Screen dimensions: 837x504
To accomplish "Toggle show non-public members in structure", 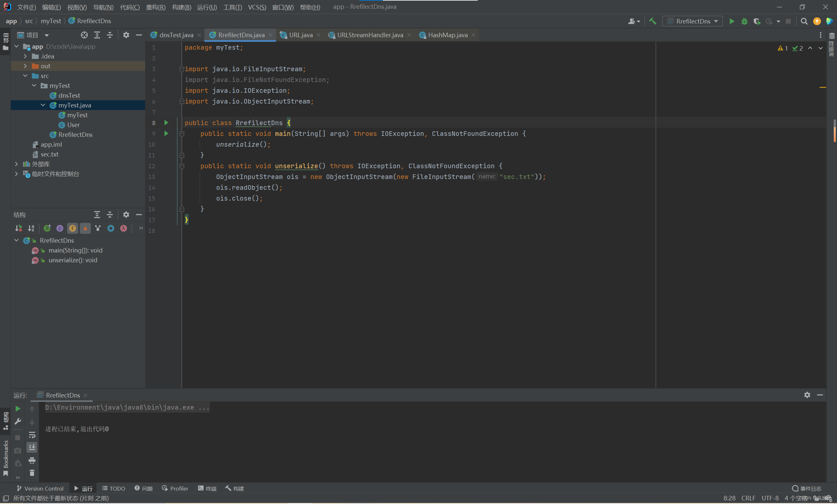I will click(85, 228).
